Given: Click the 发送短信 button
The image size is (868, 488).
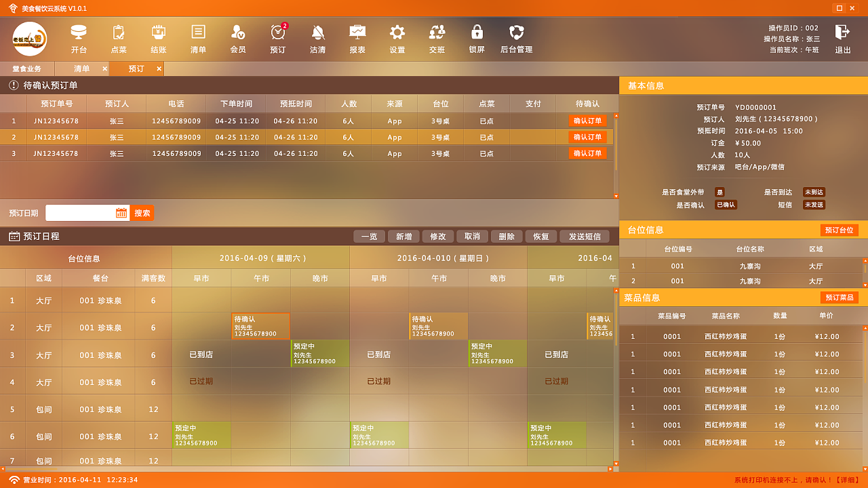Looking at the screenshot, I should 585,237.
